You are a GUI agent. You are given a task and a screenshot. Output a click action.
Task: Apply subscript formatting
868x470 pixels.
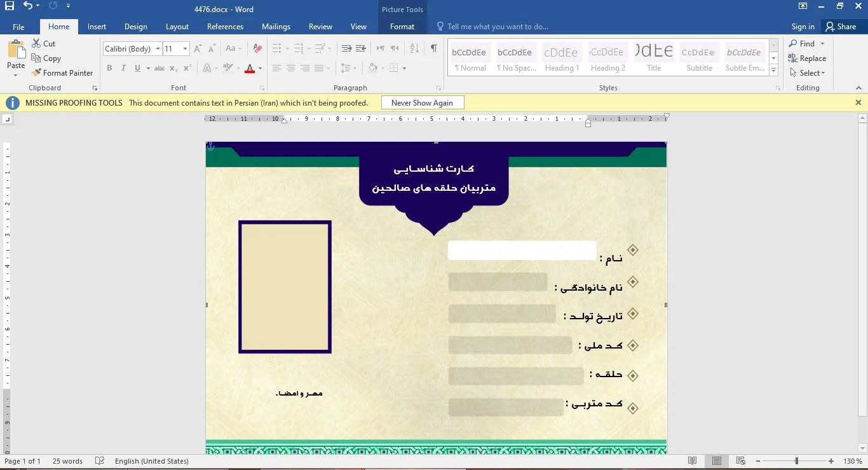(x=173, y=68)
